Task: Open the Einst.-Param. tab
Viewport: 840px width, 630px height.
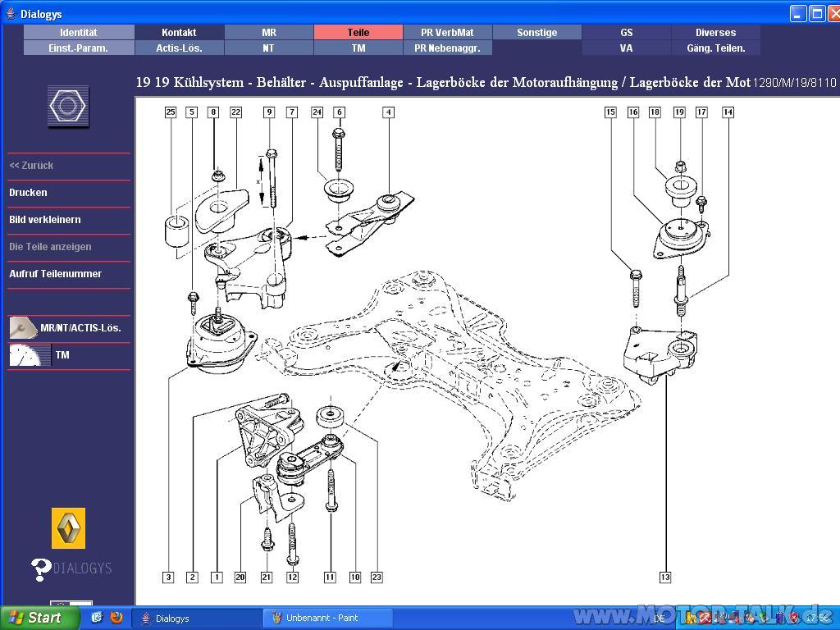Action: [79, 48]
